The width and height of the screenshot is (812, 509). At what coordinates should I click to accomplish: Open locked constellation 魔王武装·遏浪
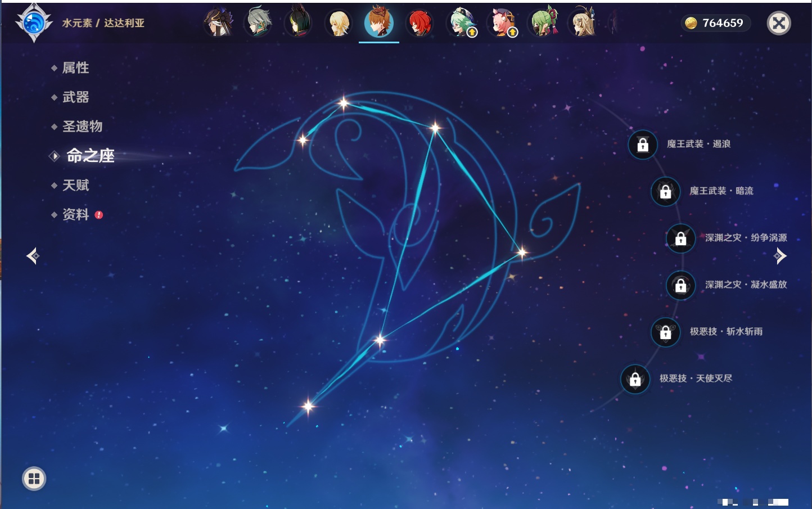643,145
